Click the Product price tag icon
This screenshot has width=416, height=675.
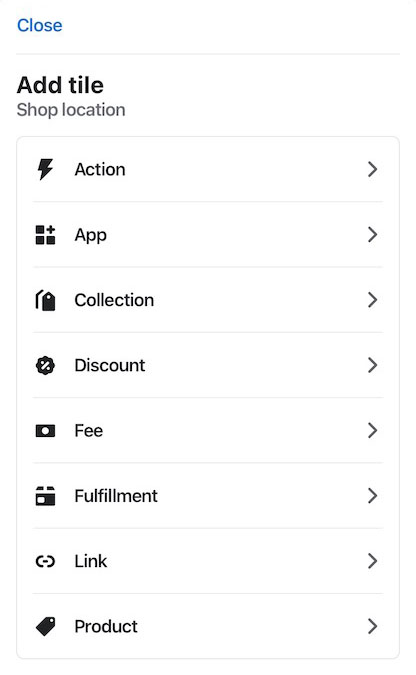coord(45,626)
